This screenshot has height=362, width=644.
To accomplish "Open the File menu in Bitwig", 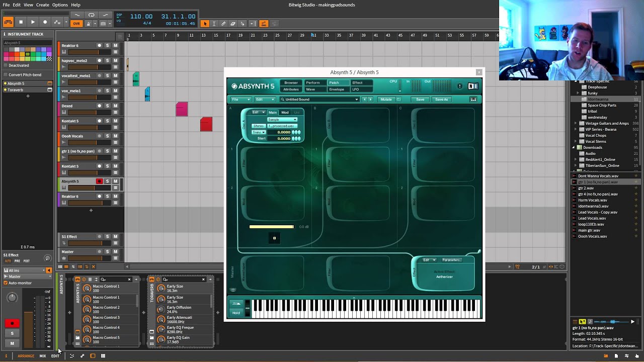I will pos(6,5).
